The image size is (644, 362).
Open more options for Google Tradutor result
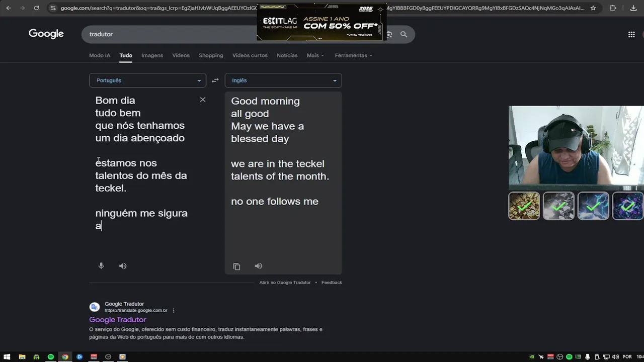tap(174, 311)
